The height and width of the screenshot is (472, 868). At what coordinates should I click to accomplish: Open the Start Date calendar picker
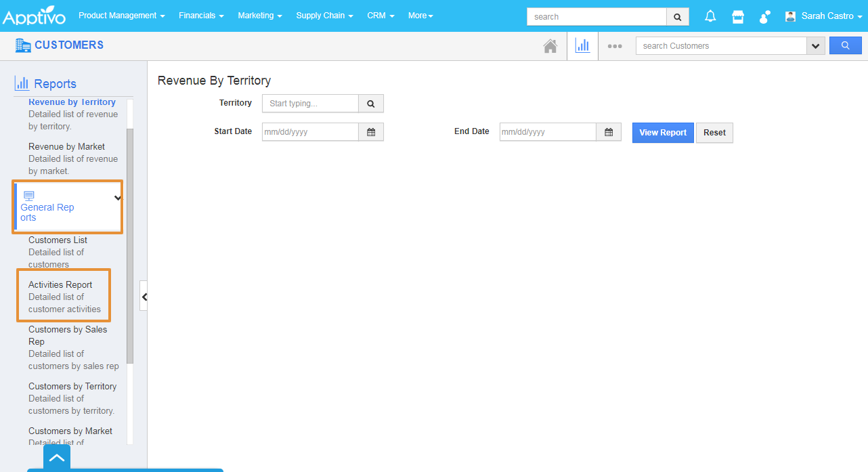click(x=371, y=132)
